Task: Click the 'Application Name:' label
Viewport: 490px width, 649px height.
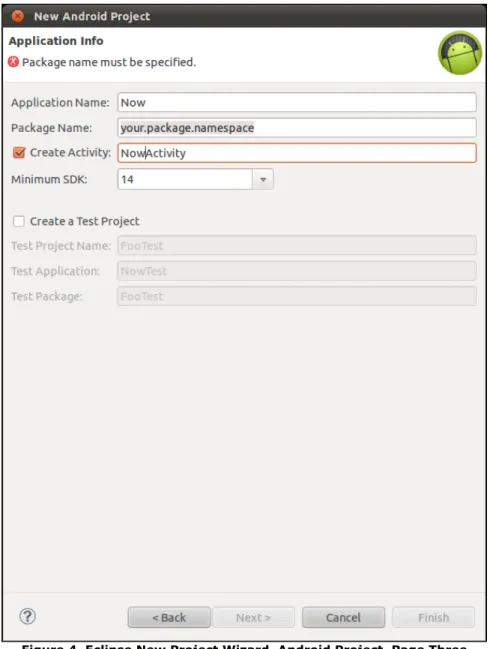Action: point(60,103)
